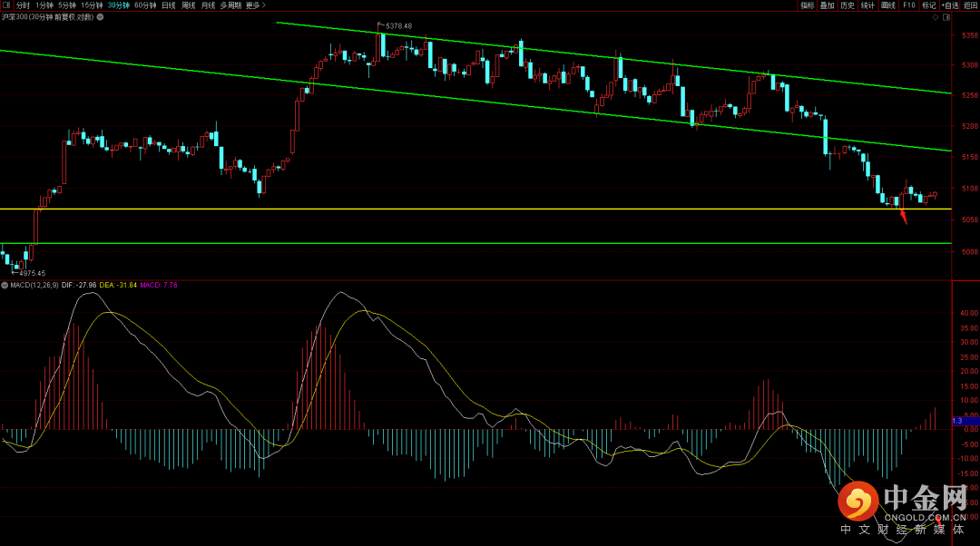The height and width of the screenshot is (546, 980).
Task: Click the 标记 mark tool
Action: point(928,5)
